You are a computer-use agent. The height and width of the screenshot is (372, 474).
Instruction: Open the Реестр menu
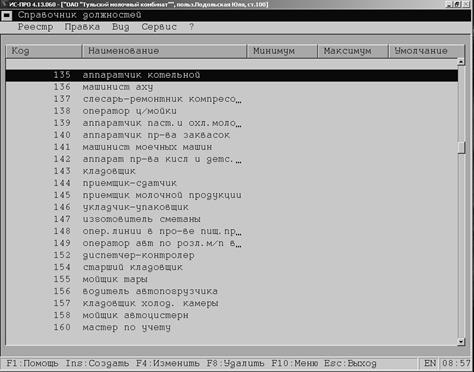[x=35, y=27]
